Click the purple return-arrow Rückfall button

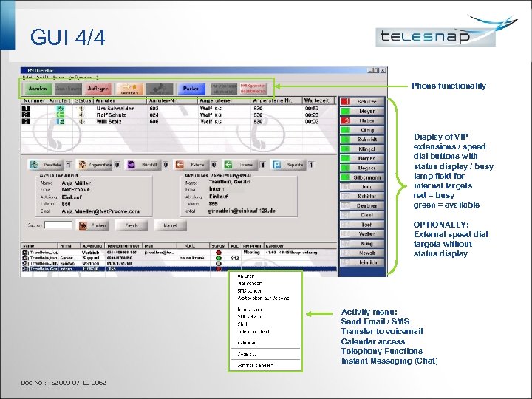(x=143, y=165)
